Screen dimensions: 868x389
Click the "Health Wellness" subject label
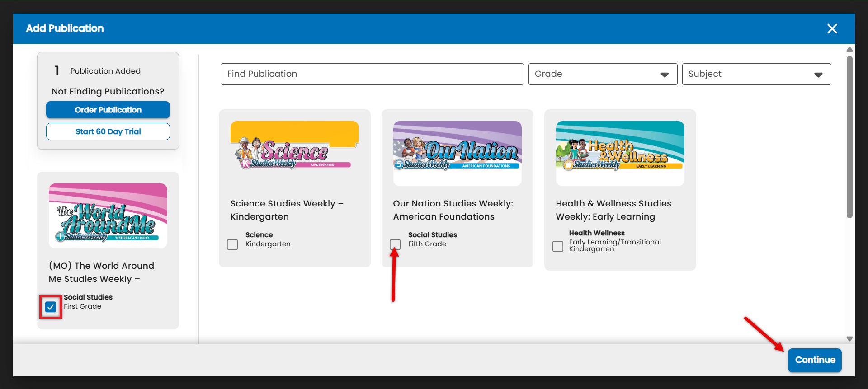tap(597, 233)
